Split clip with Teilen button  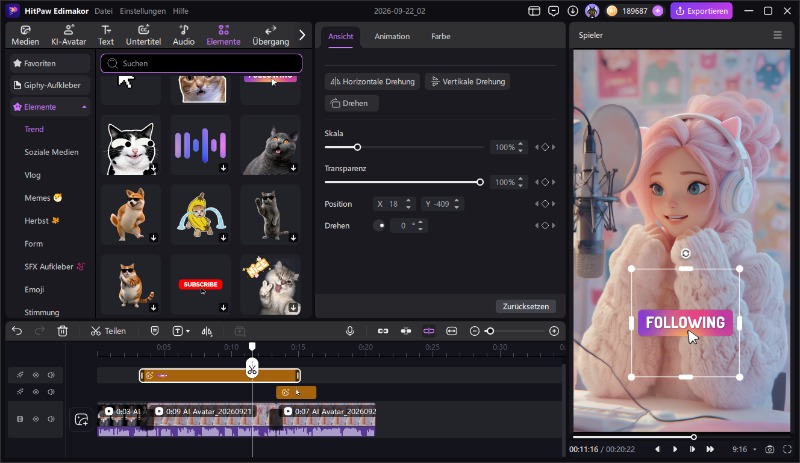coord(108,331)
